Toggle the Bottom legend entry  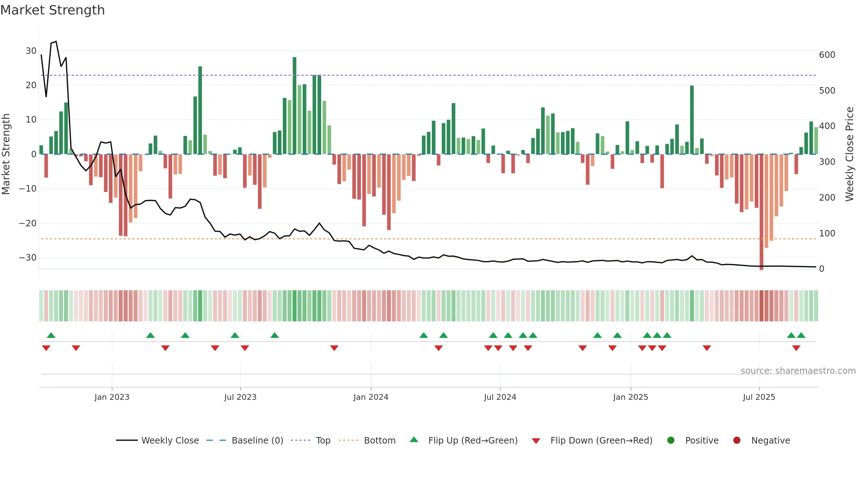(x=367, y=440)
